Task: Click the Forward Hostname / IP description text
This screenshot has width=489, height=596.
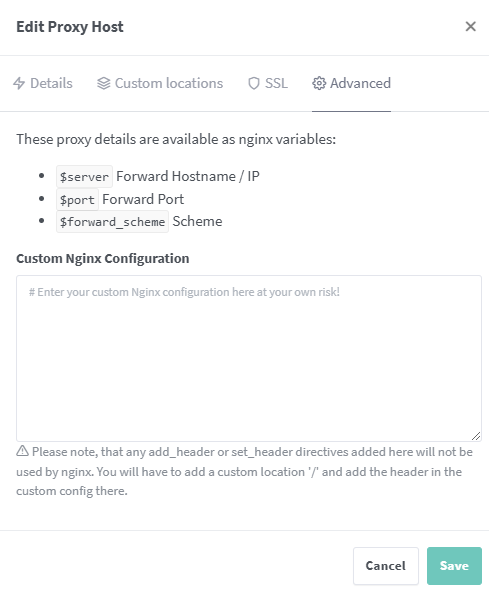Action: pos(188,176)
